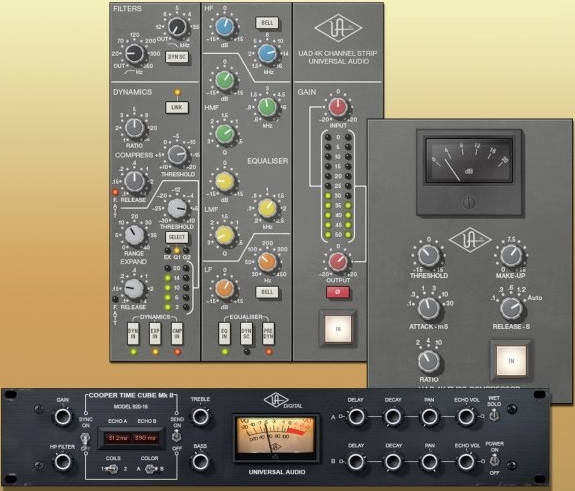Click the HMF green Q knob

[224, 133]
